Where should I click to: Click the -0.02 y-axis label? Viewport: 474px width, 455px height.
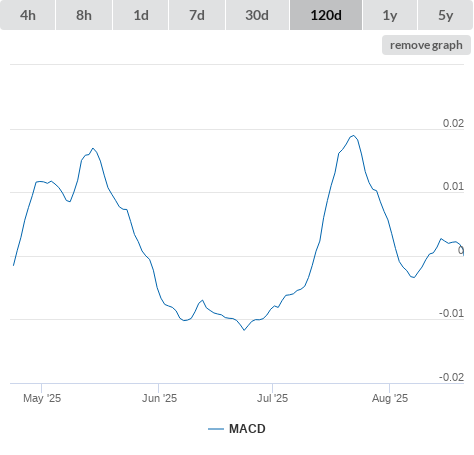pyautogui.click(x=451, y=377)
